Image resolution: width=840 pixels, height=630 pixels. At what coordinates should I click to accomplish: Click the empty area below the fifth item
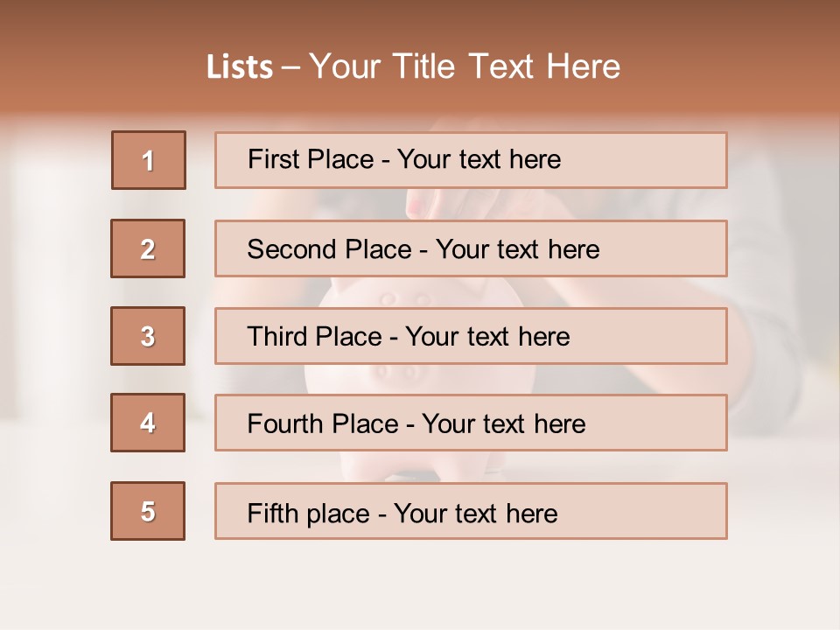(420, 582)
